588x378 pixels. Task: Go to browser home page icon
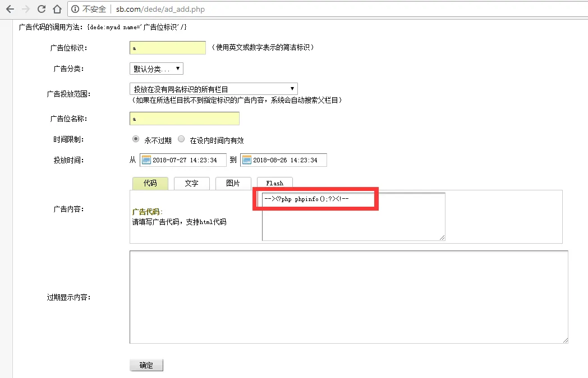(x=57, y=10)
